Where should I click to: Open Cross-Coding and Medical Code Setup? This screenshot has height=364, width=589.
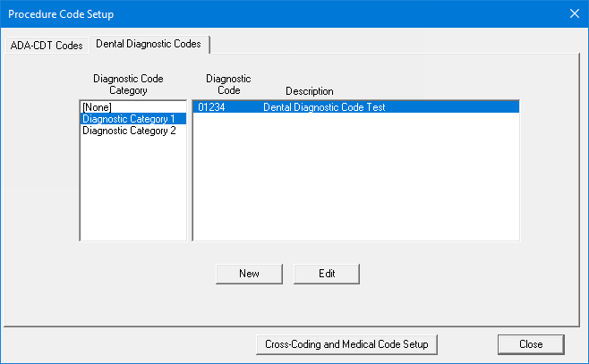(x=346, y=343)
